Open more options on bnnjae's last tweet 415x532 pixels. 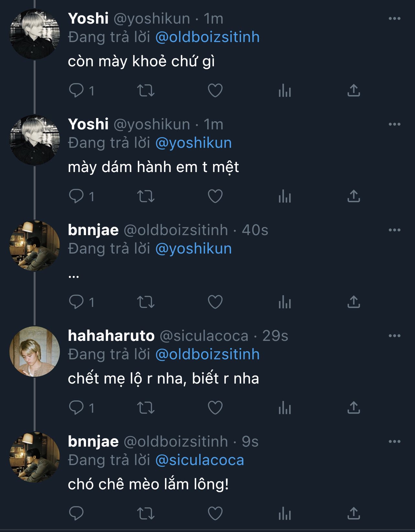pyautogui.click(x=394, y=441)
